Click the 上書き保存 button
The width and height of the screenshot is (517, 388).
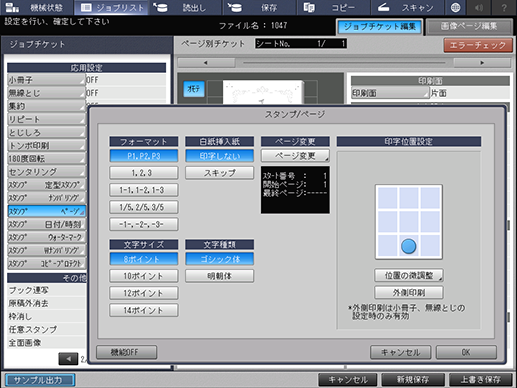(481, 380)
